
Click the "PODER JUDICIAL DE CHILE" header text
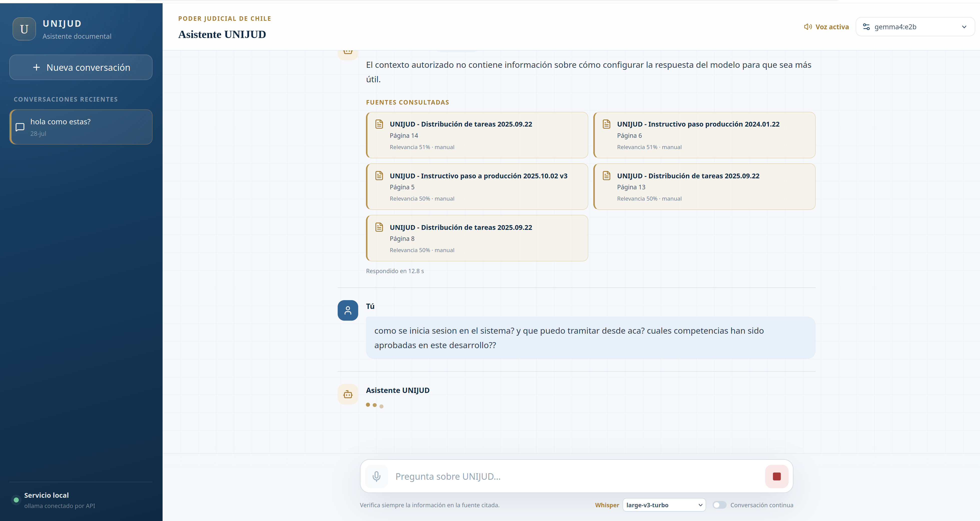tap(224, 19)
